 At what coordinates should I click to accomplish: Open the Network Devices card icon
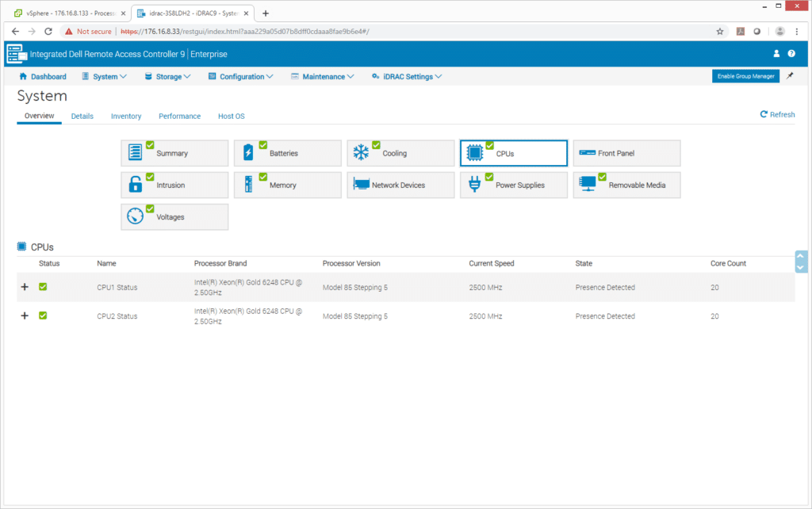click(x=361, y=185)
